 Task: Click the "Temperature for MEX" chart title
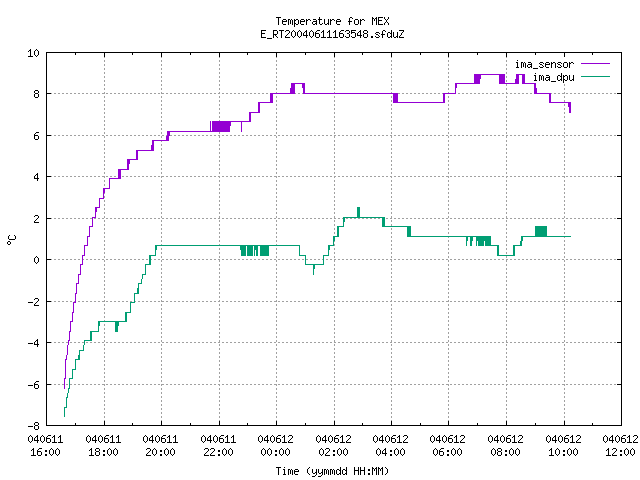[x=332, y=21]
